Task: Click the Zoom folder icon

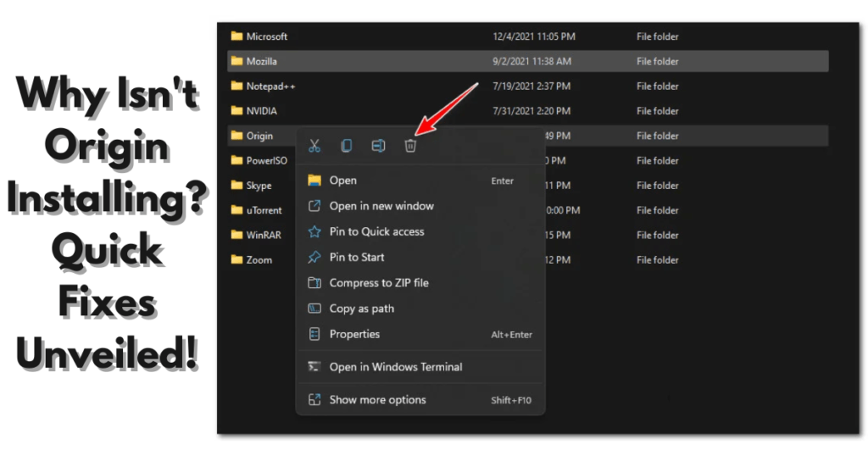Action: pyautogui.click(x=237, y=259)
